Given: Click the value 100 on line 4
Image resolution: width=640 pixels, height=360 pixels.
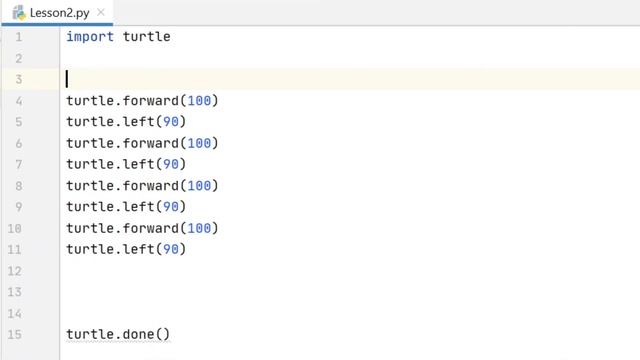Looking at the screenshot, I should tap(199, 101).
